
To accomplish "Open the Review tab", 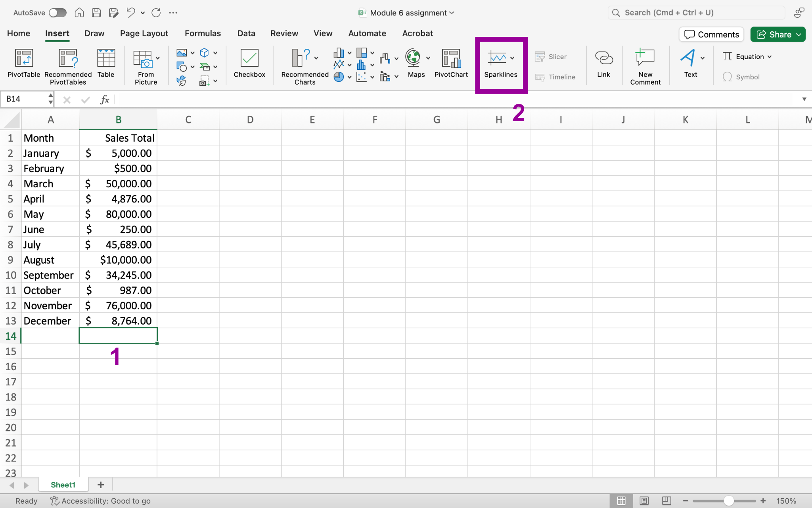I will 284,33.
